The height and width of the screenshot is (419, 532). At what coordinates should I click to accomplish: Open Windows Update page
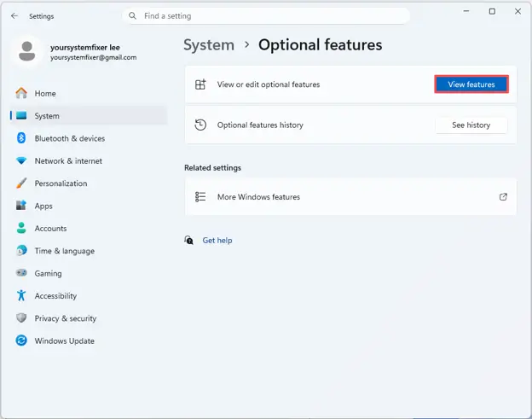tap(88, 340)
